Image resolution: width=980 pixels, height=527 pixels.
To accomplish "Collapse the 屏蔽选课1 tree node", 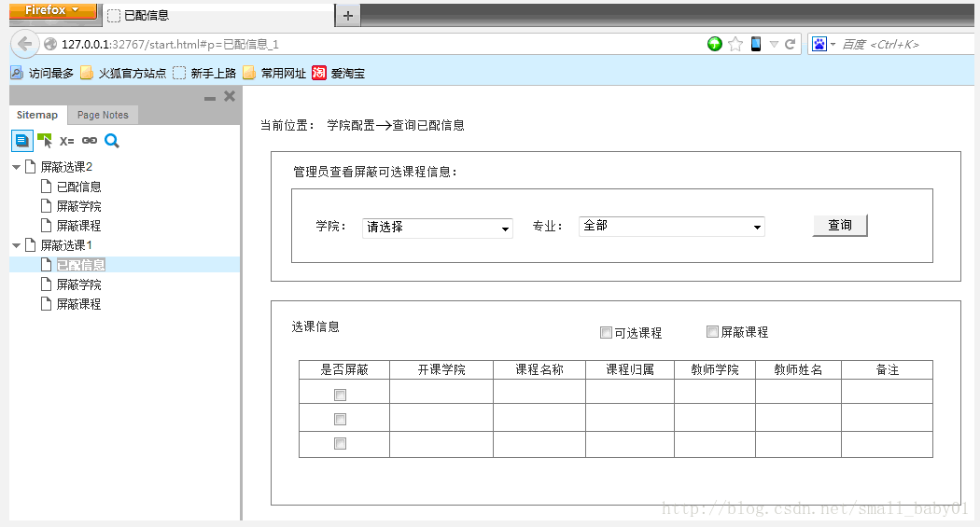I will (16, 245).
